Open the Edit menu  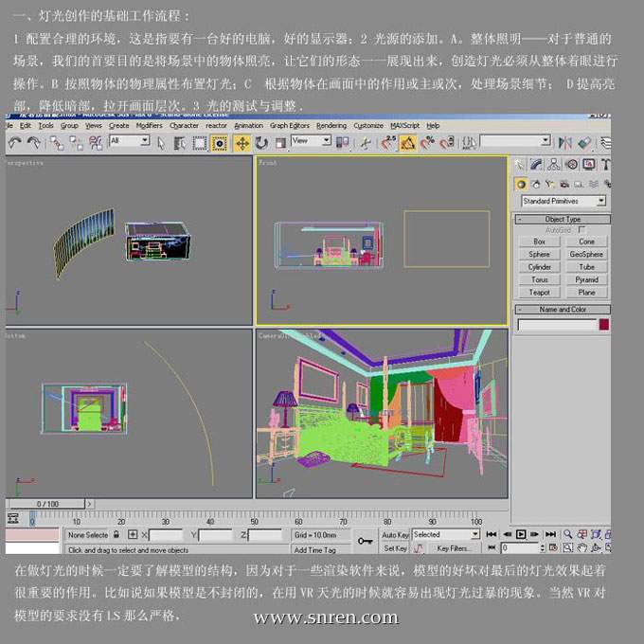[x=26, y=126]
